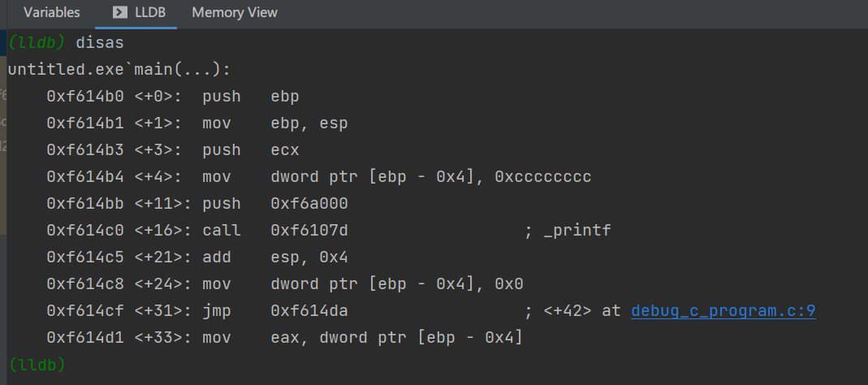
Task: Click the LLDB console icon in the tab
Action: (119, 12)
